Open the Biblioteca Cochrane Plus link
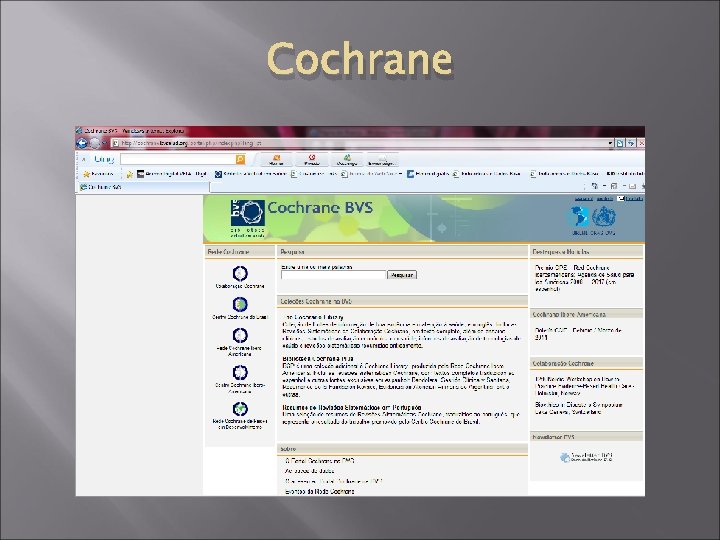This screenshot has width=720, height=540. pos(318,358)
